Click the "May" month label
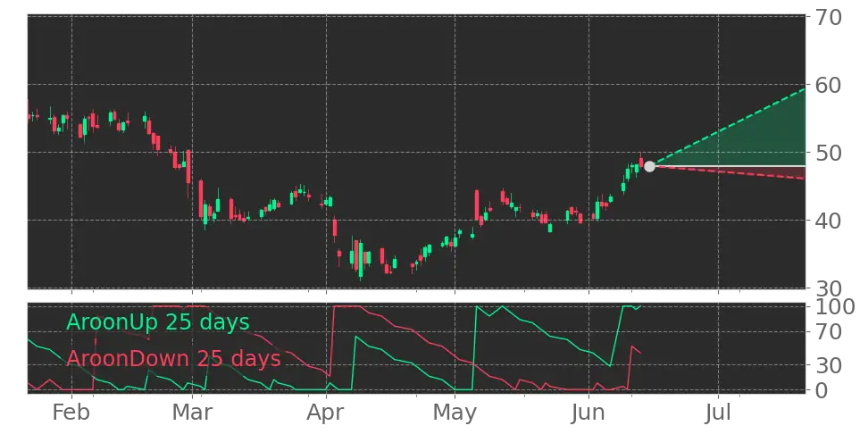868x434 pixels. 455,413
